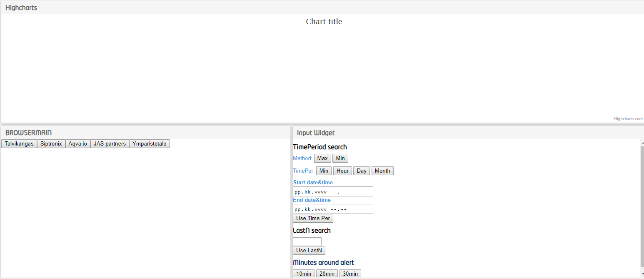
Task: Click the Input Widget scrollbar track
Action: coord(642,207)
